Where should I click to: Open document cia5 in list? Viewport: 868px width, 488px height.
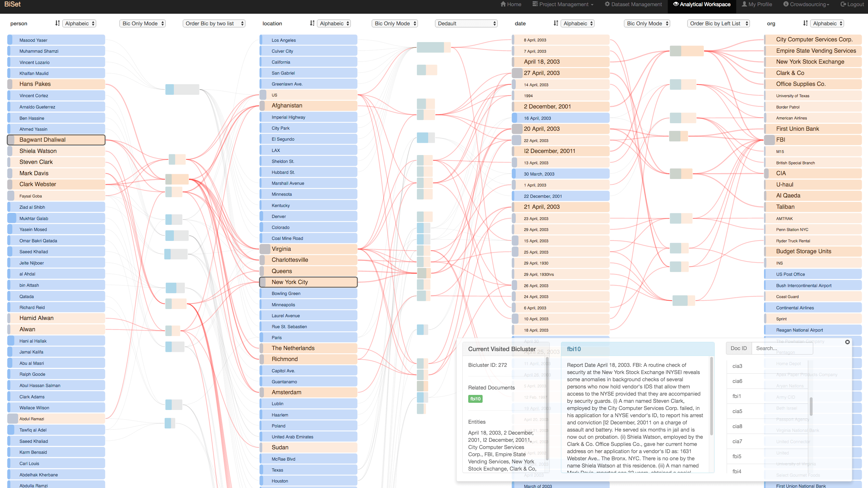767,411
